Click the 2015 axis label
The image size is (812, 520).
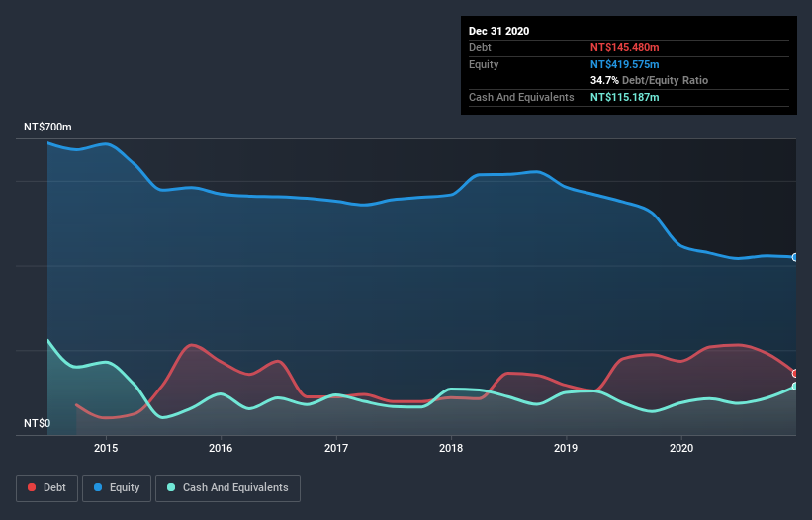[x=106, y=448]
